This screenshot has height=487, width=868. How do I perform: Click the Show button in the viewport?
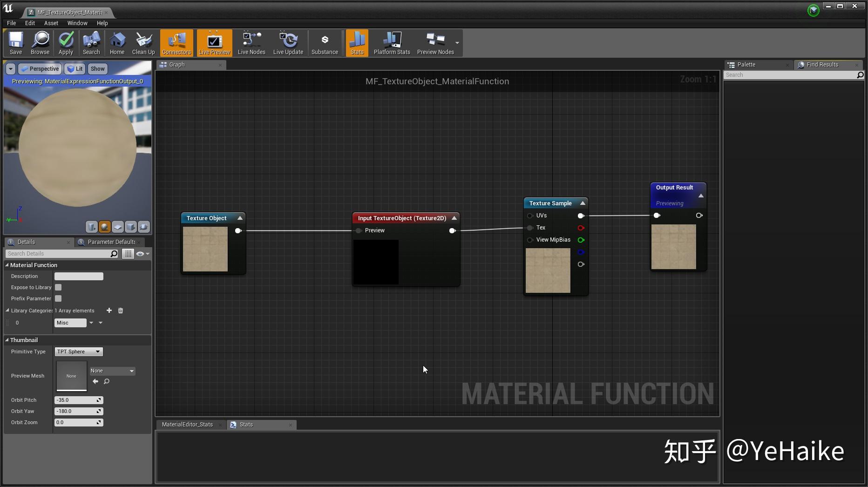[x=97, y=68]
